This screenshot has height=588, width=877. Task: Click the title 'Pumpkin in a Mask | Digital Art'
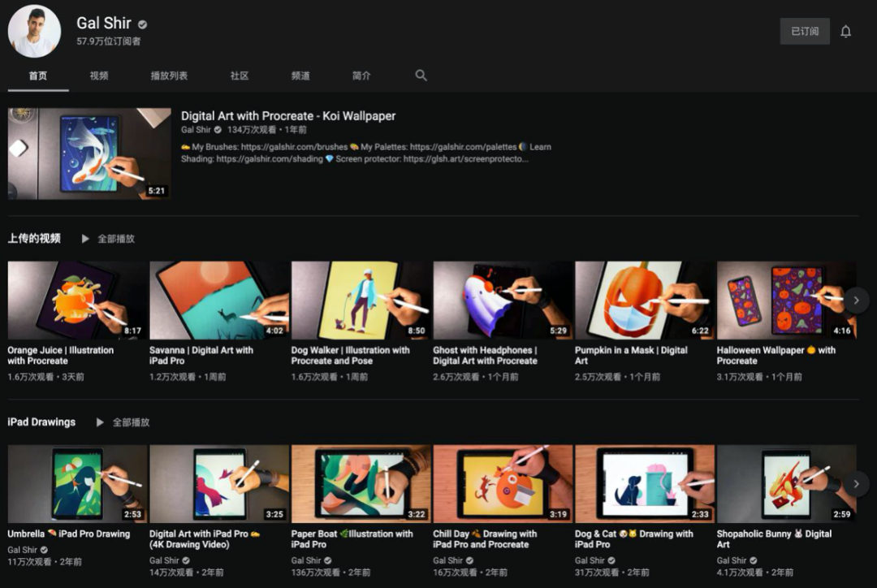(x=631, y=355)
